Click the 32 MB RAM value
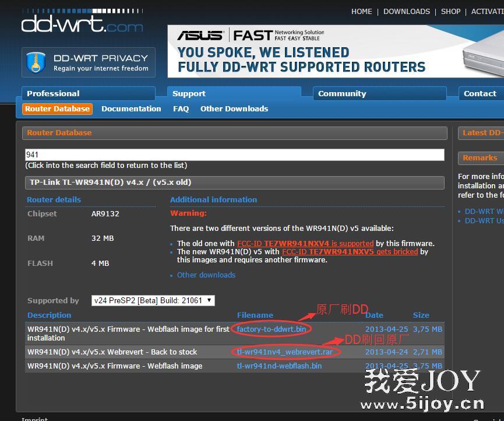The height and width of the screenshot is (421, 504). pyautogui.click(x=103, y=238)
